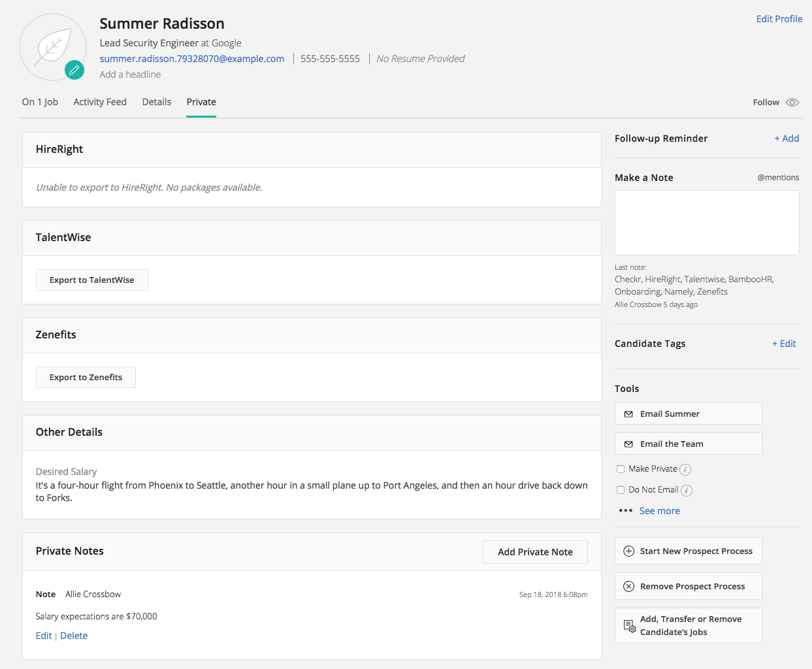
Task: Click the document-gear icon on Add, Transfer or Remove
Action: (x=630, y=626)
